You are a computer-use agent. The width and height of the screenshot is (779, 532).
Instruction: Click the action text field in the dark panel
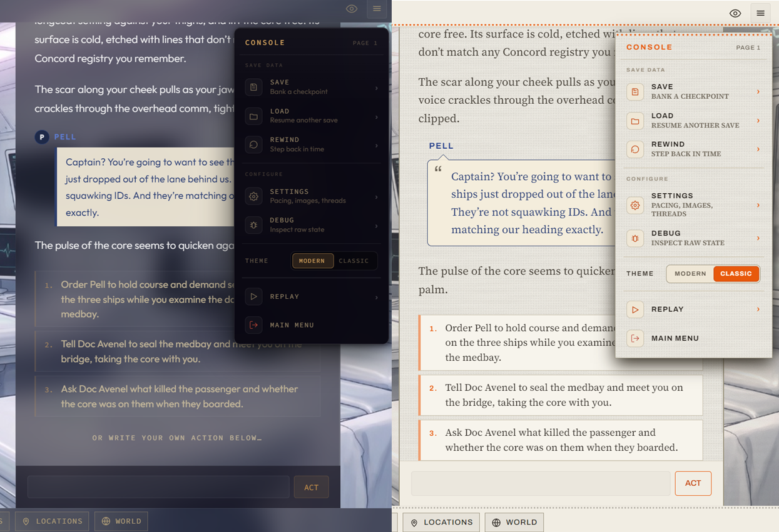158,488
